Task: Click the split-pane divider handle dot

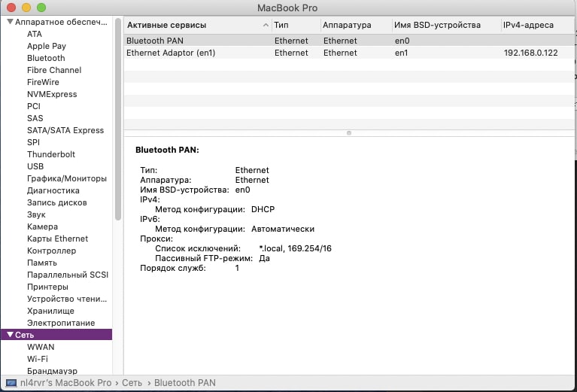Action: (x=349, y=133)
